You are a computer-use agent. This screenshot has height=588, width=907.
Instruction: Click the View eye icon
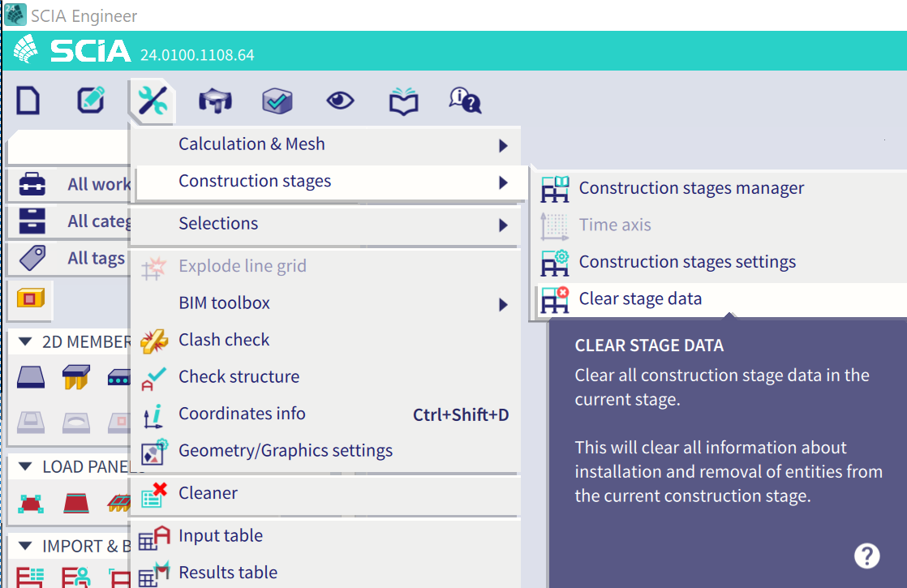340,101
